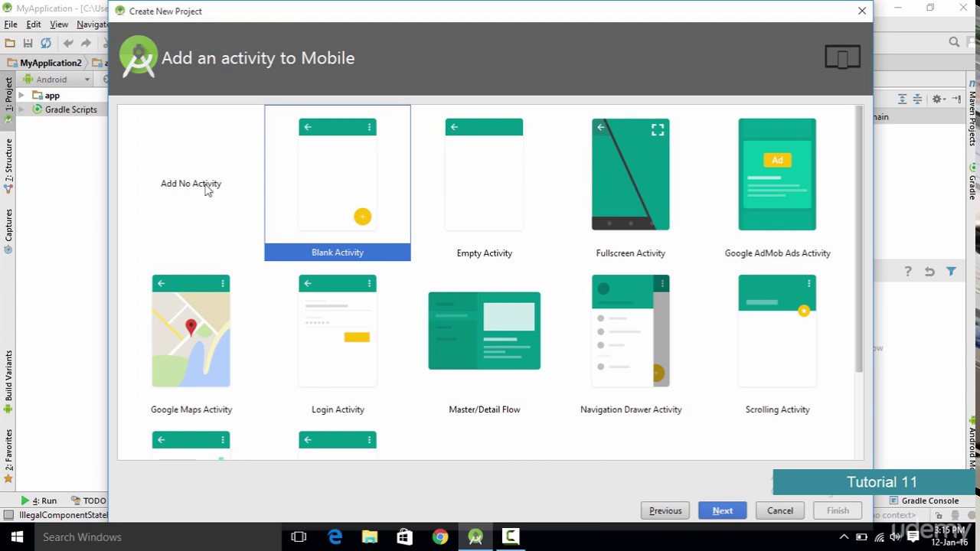
Task: Launch Microsoft Edge from the taskbar
Action: point(335,537)
